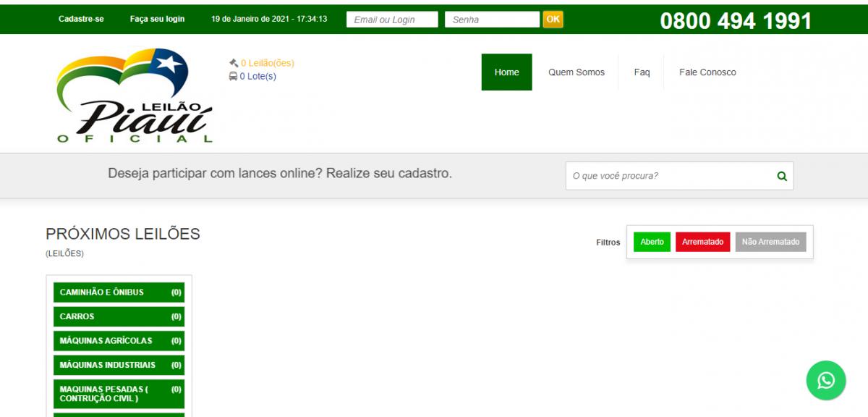Image resolution: width=868 pixels, height=417 pixels.
Task: Open the Leilão Piauí Oficial logo
Action: tap(135, 96)
